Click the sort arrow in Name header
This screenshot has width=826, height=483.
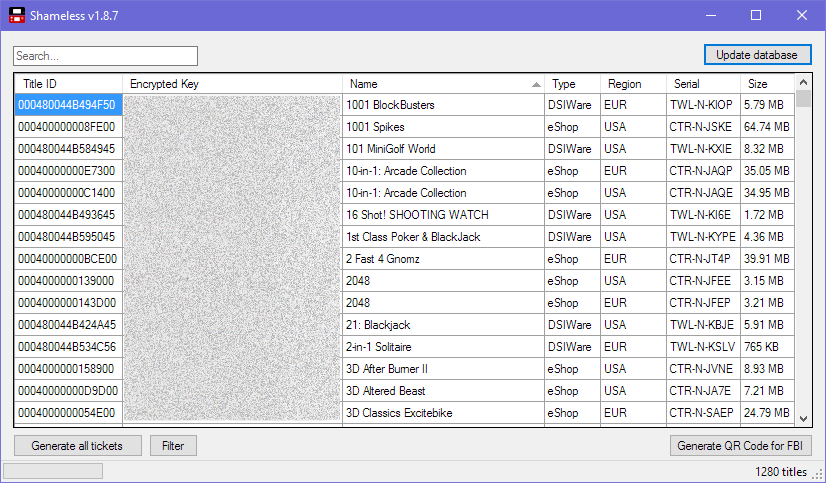pos(536,84)
